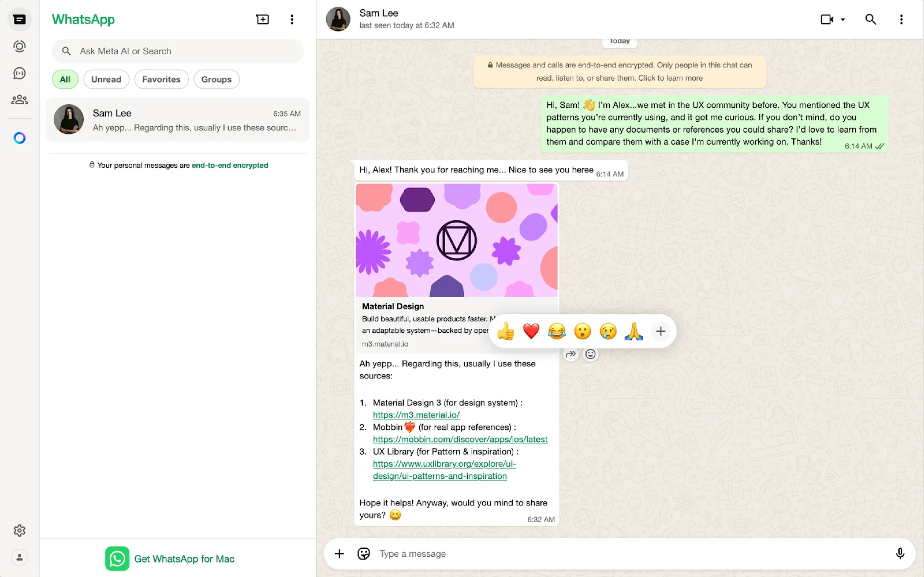Enable the All chats filter

coord(65,79)
